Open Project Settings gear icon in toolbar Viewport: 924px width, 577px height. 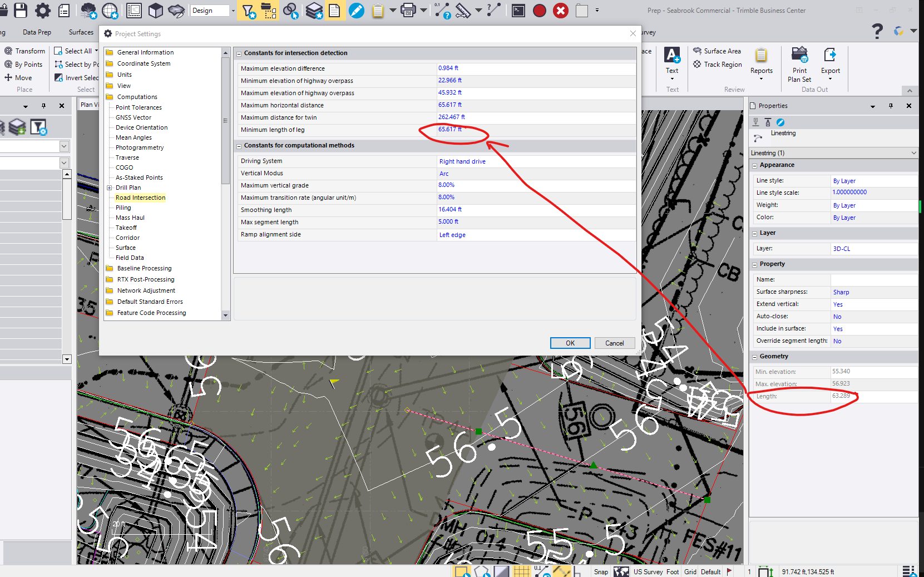tap(42, 10)
